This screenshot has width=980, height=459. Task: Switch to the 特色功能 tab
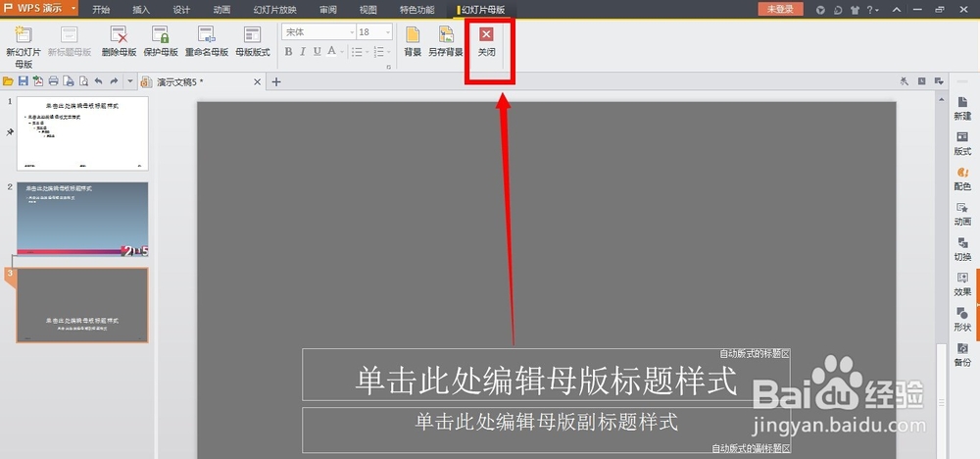[x=416, y=10]
